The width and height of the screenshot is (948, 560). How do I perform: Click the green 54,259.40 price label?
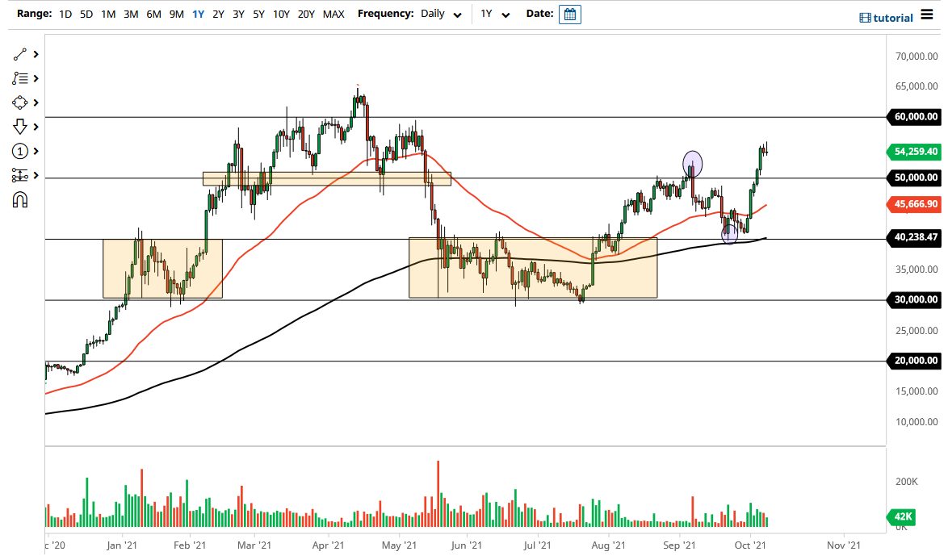914,152
